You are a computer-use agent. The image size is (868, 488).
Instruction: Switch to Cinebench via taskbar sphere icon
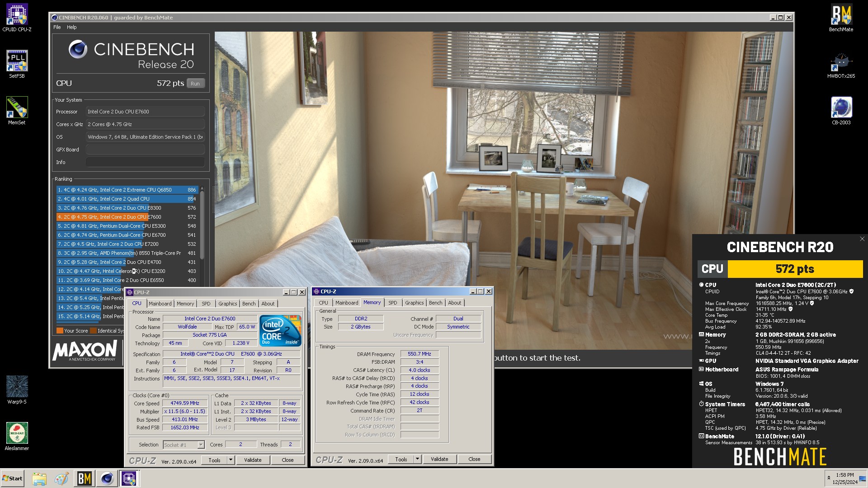pyautogui.click(x=107, y=479)
